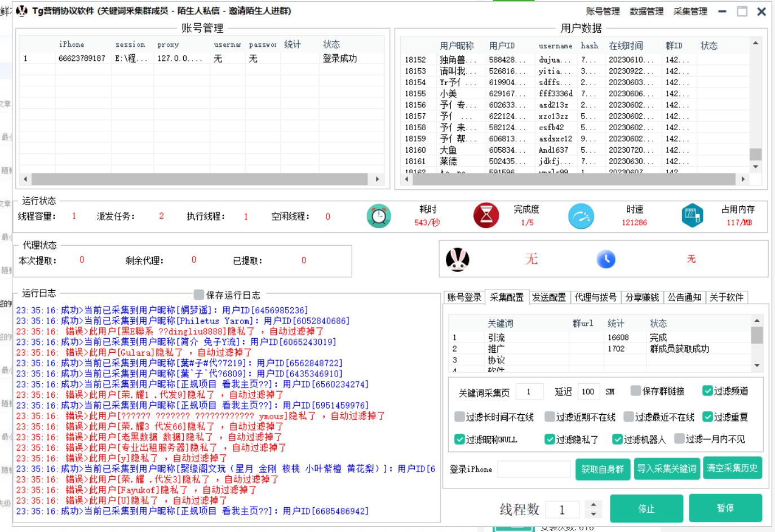Click the import collection keywords button
Screen dimensions: 775x532
666,468
